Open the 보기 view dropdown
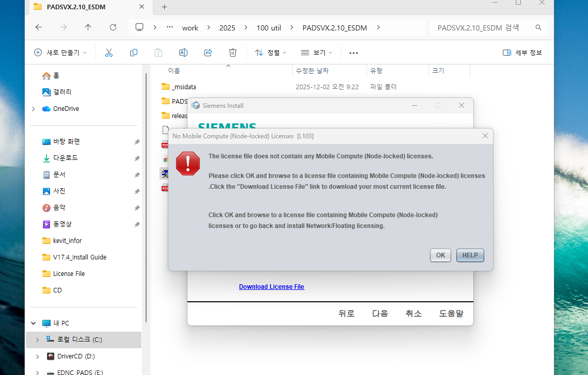The height and width of the screenshot is (375, 588). pyautogui.click(x=316, y=53)
